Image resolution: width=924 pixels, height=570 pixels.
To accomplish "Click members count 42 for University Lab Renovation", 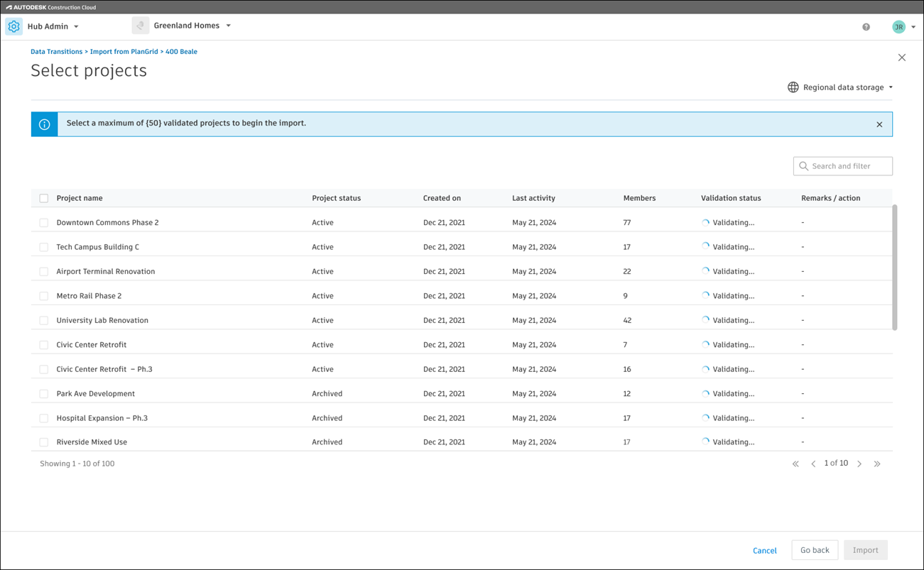I will tap(627, 320).
